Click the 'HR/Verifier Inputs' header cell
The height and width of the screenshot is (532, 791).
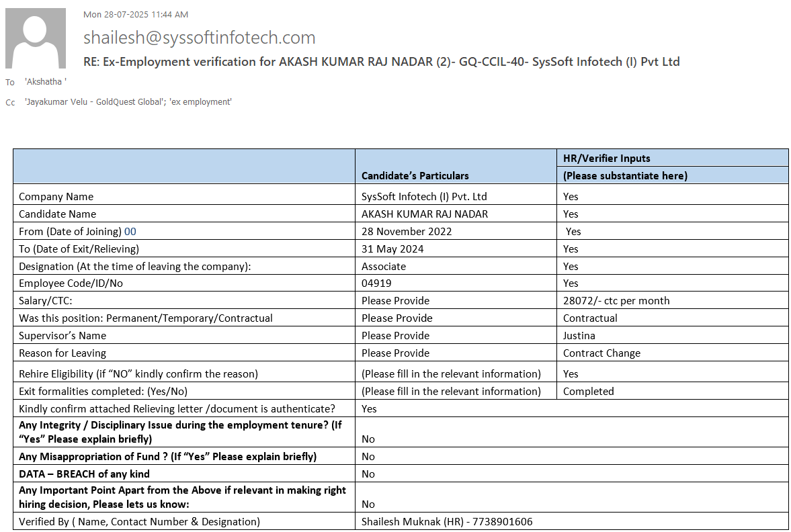(606, 159)
